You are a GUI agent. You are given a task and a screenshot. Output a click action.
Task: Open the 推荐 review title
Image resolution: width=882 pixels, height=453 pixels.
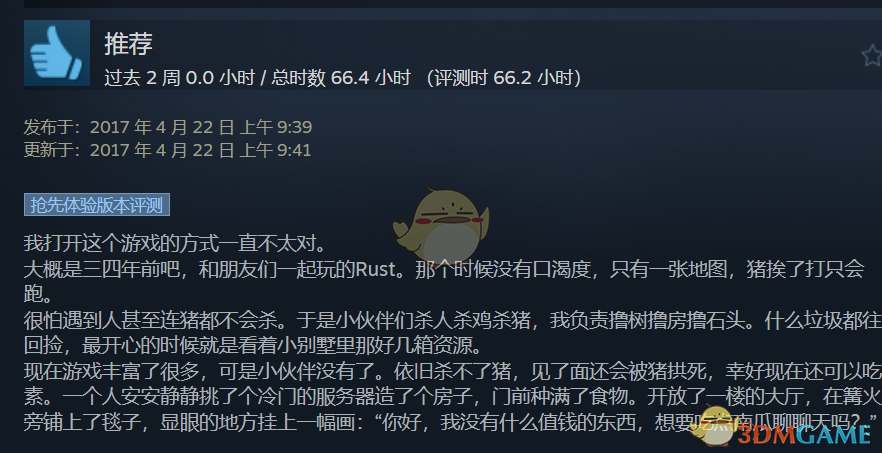[x=128, y=43]
